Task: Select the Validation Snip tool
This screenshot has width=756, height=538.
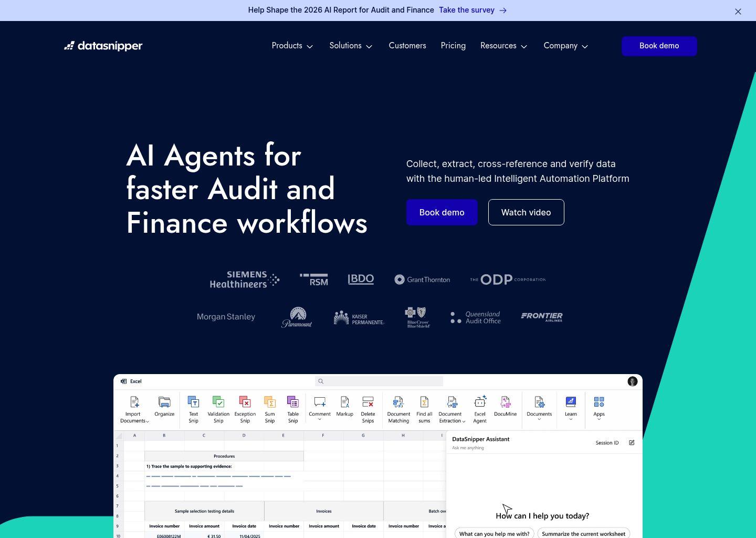Action: pyautogui.click(x=218, y=402)
